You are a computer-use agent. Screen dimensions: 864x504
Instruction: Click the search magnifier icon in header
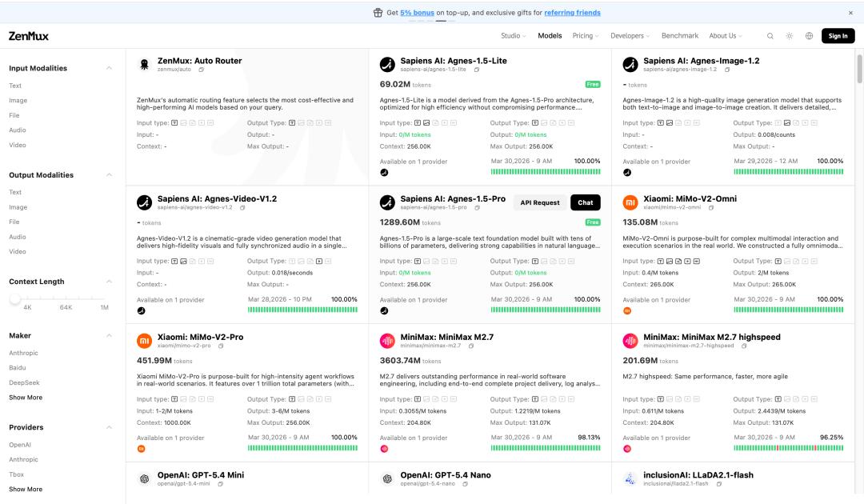[x=770, y=36]
